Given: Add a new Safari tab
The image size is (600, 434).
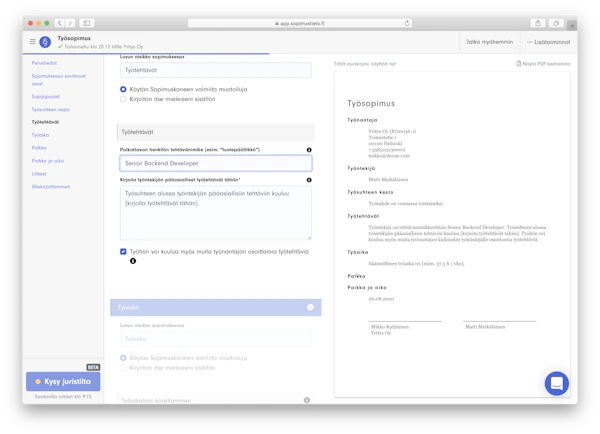Looking at the screenshot, I should 572,26.
